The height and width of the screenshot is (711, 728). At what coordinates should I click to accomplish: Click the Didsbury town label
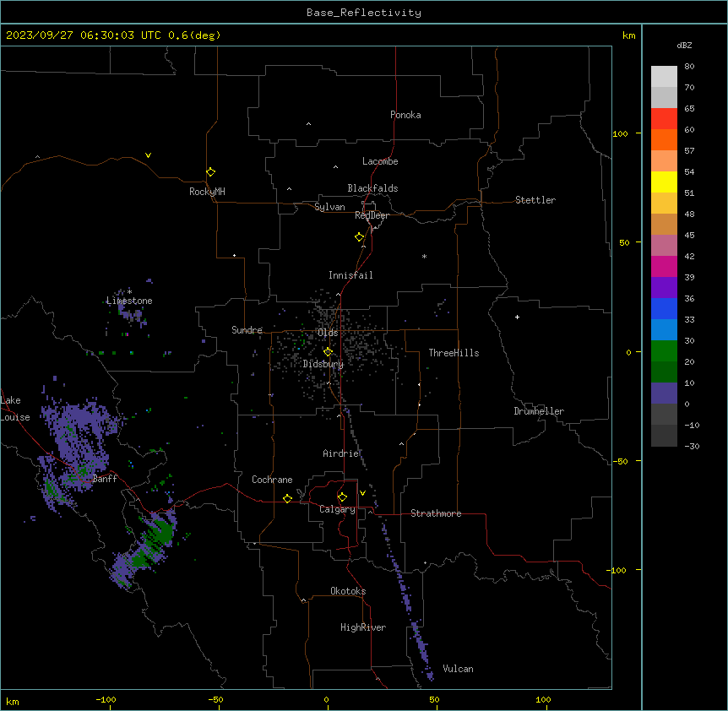click(x=323, y=364)
